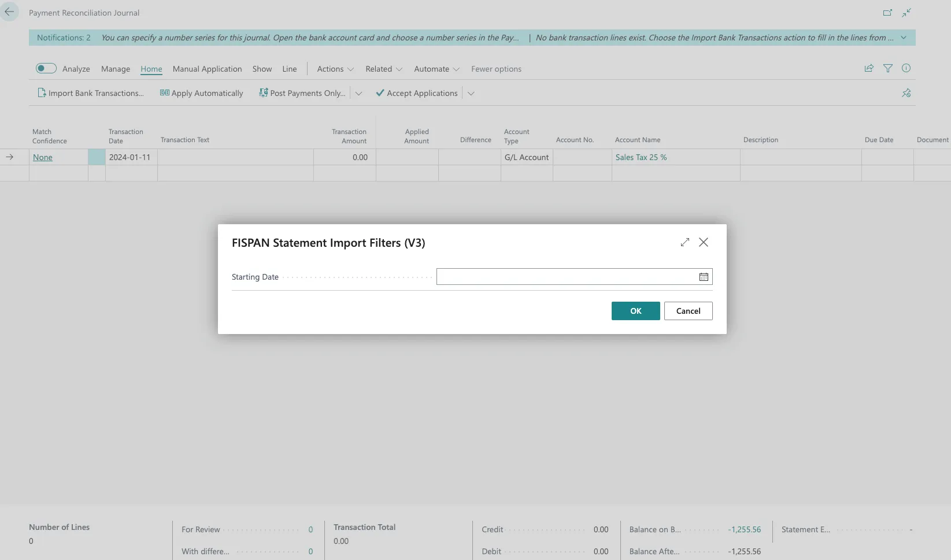Go back using the back arrow
The width and height of the screenshot is (951, 560).
click(x=9, y=12)
